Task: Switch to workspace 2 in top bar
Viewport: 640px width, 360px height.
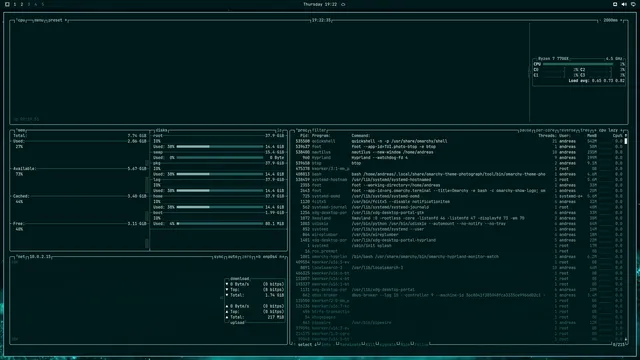Action: coord(22,4)
